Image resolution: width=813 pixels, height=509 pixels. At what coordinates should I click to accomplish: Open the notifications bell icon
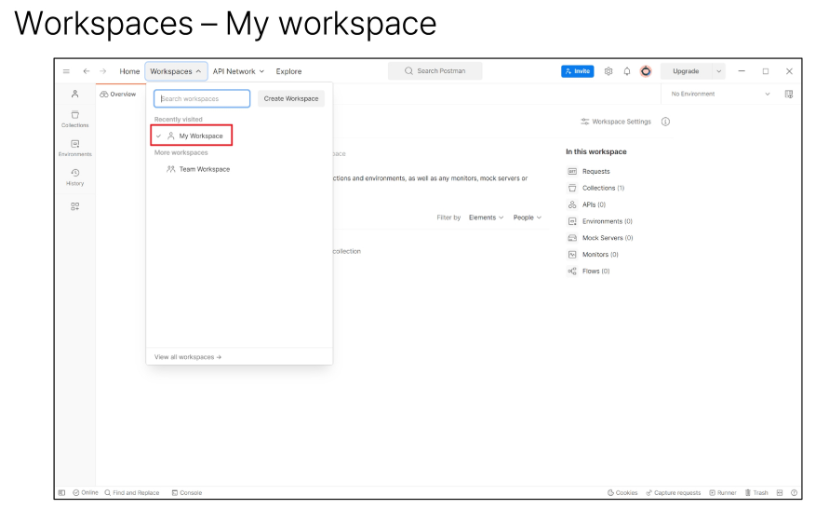pos(627,71)
